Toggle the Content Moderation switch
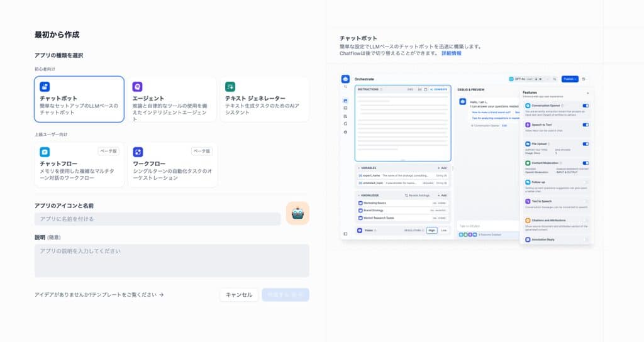Image resolution: width=644 pixels, height=342 pixels. 586,163
